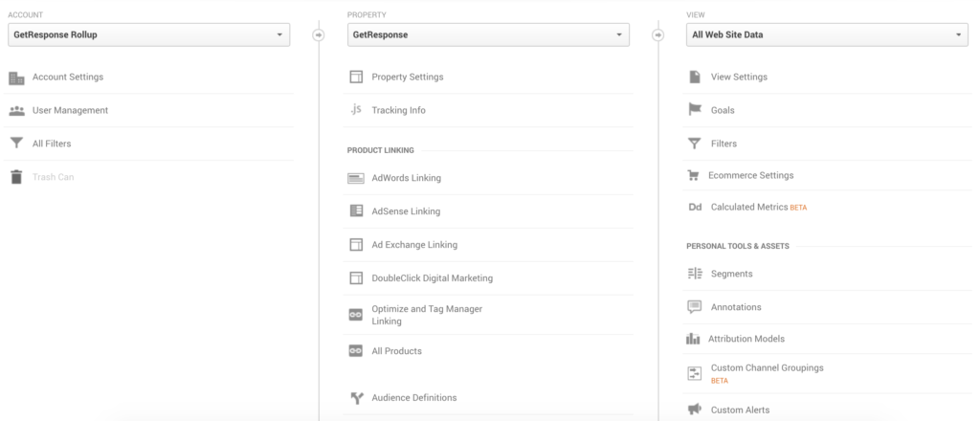The image size is (980, 421).
Task: Open Calculated Metrics
Action: (749, 207)
